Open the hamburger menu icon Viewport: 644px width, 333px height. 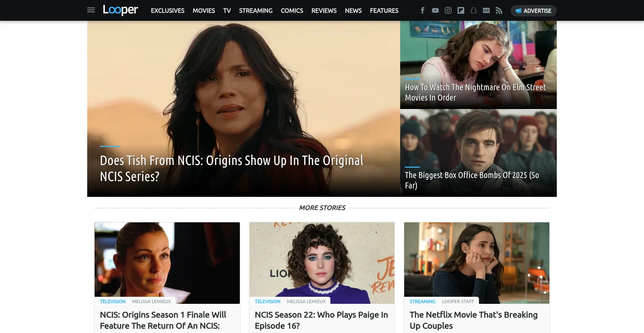point(91,10)
